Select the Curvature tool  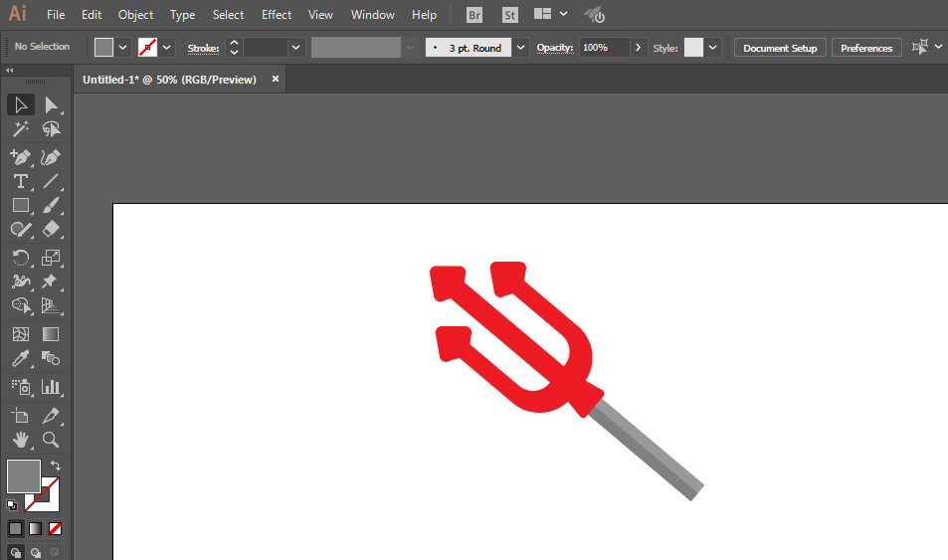pos(51,157)
